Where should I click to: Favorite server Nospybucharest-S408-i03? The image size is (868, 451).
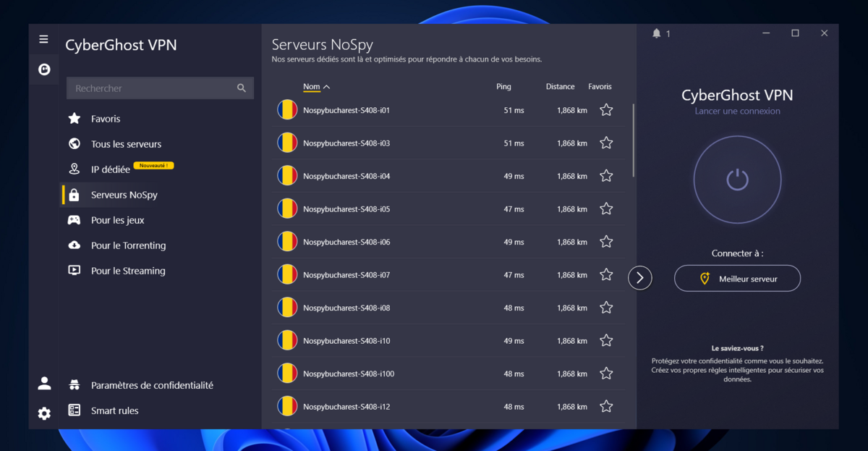point(606,143)
